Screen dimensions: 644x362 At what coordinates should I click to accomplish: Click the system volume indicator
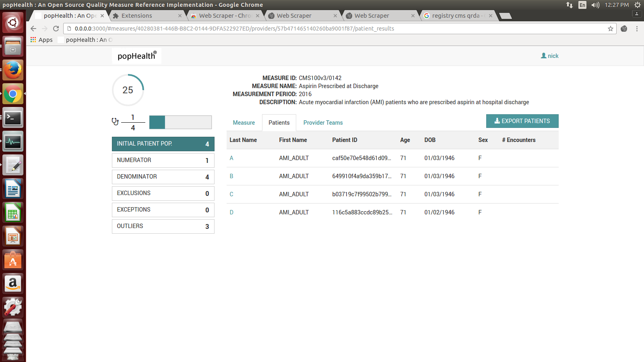(595, 5)
